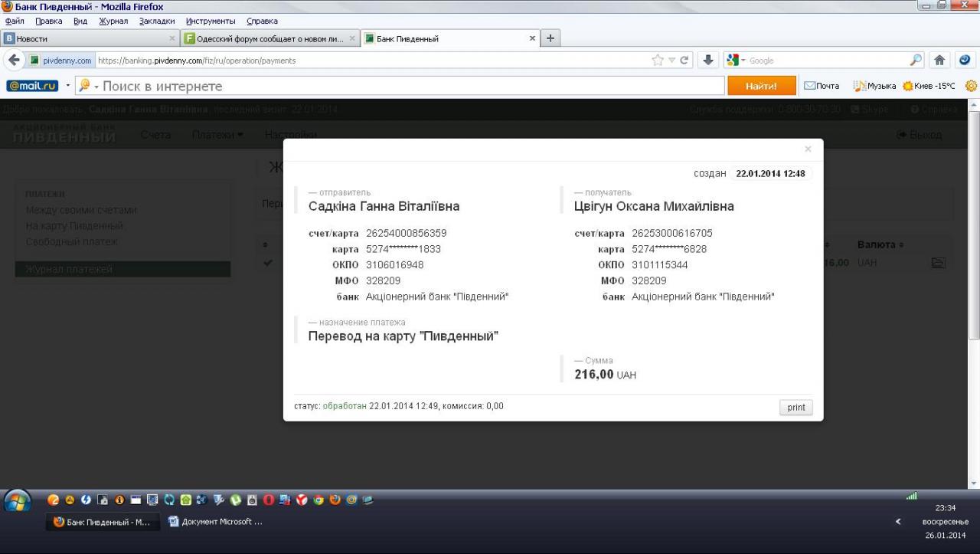Open Почта mail link in toolbar
Image resolution: width=980 pixels, height=554 pixels.
(822, 86)
